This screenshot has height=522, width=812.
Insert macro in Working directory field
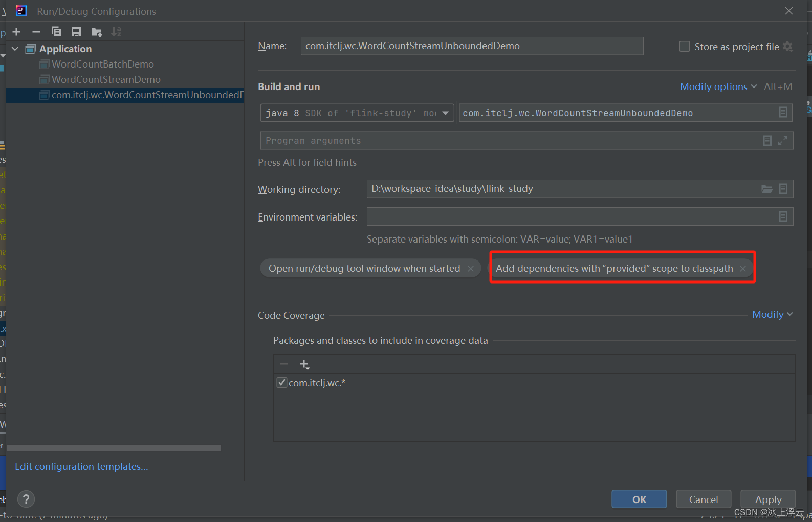tap(783, 189)
